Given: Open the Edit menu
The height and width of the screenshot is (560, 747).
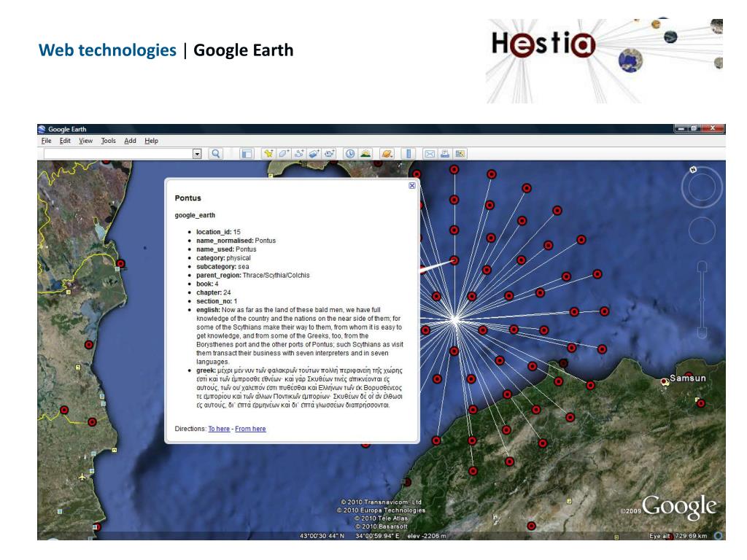Looking at the screenshot, I should coord(65,141).
